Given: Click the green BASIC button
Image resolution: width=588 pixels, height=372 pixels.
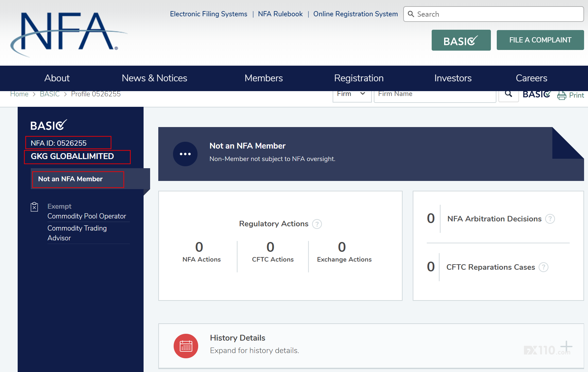Looking at the screenshot, I should tap(461, 40).
